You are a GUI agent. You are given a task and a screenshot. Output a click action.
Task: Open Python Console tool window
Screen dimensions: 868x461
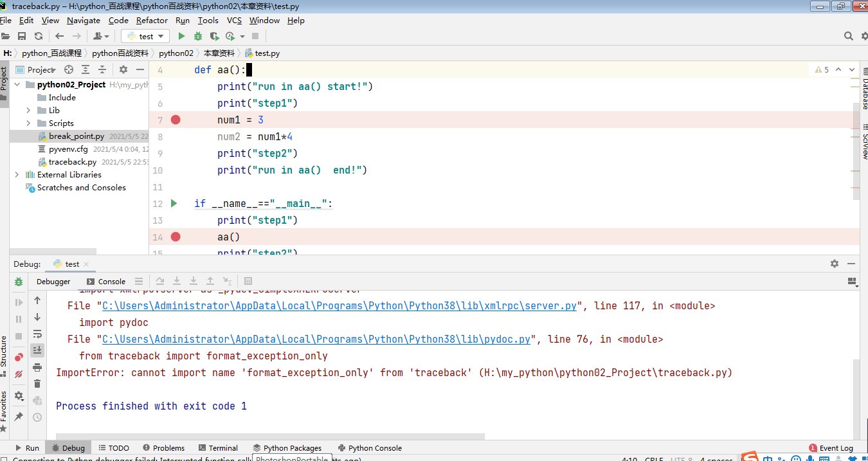(x=370, y=448)
